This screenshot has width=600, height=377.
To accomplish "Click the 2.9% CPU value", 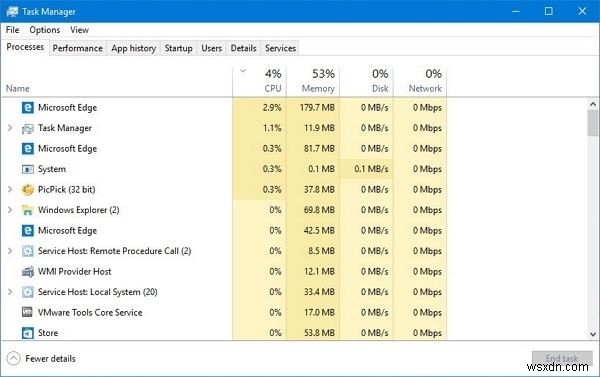I will 272,108.
